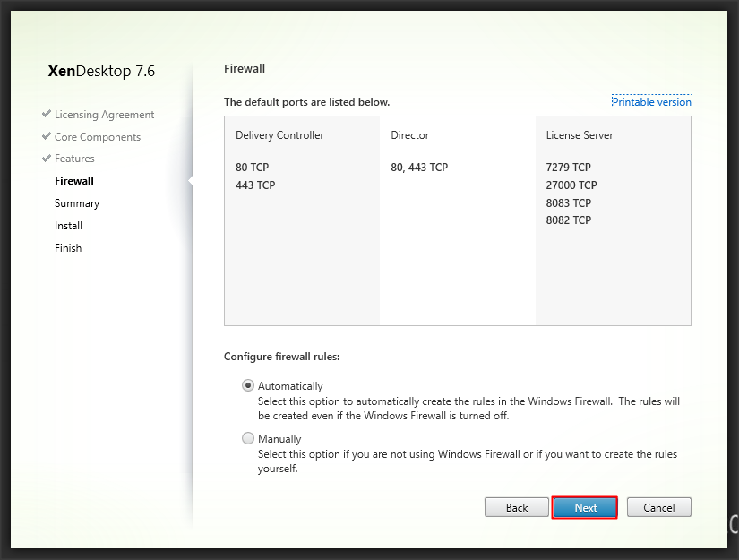Image resolution: width=739 pixels, height=560 pixels.
Task: Click the checkmark icon beside Features
Action: (x=46, y=159)
